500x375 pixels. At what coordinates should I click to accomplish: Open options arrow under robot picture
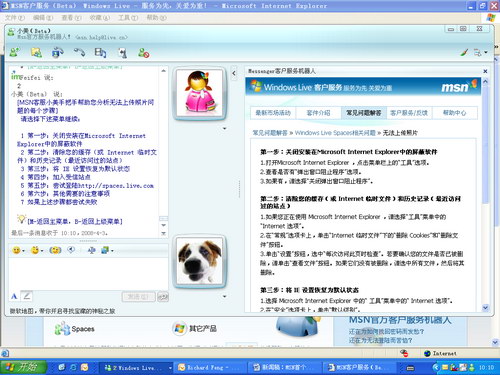click(224, 128)
